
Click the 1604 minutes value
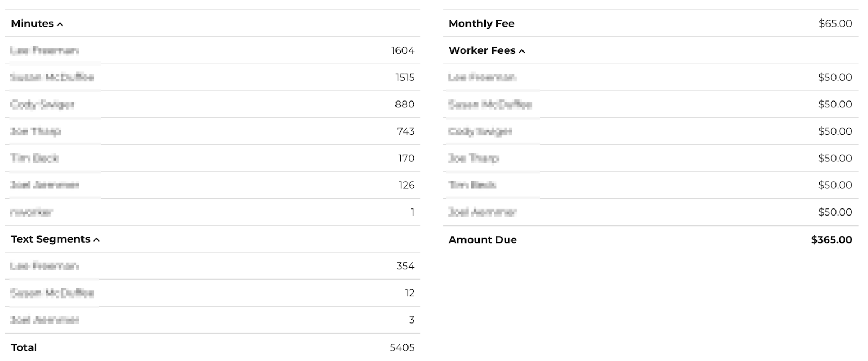click(x=403, y=50)
